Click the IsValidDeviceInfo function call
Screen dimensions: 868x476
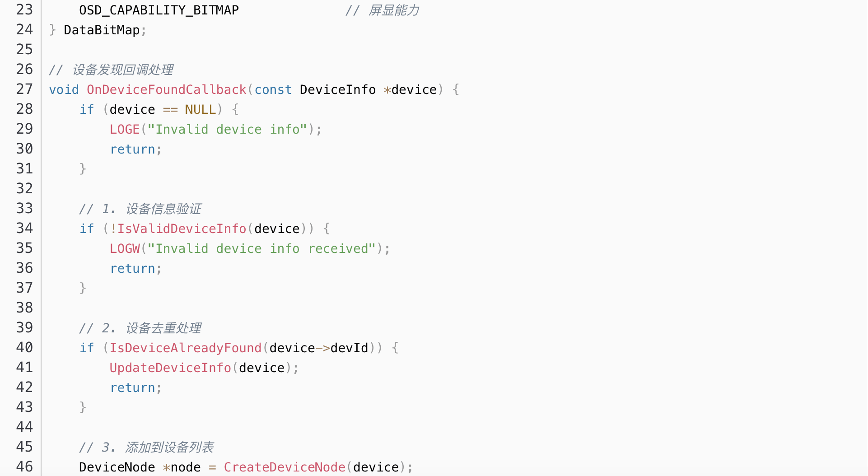(x=182, y=229)
